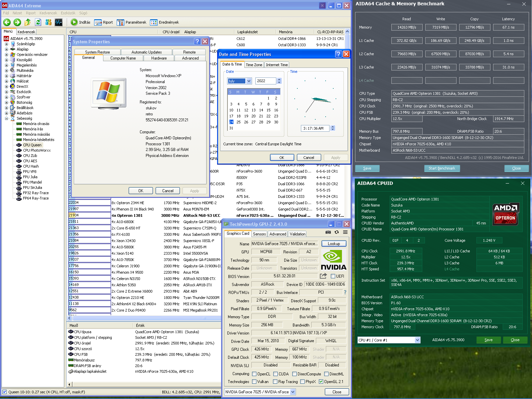Viewport: 532px width, 399px height.
Task: Click the Refresh page icon in AIDA64 toolbar
Action: [38, 22]
